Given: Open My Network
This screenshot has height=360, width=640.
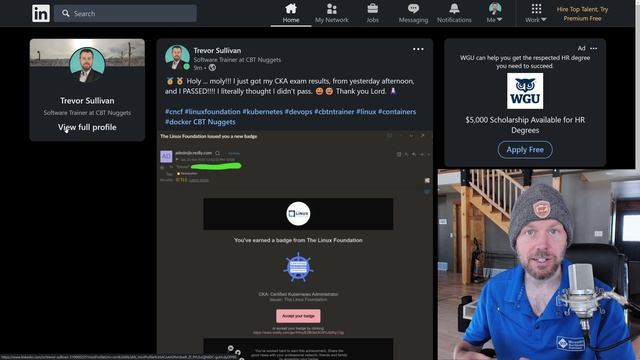Looking at the screenshot, I should point(332,13).
